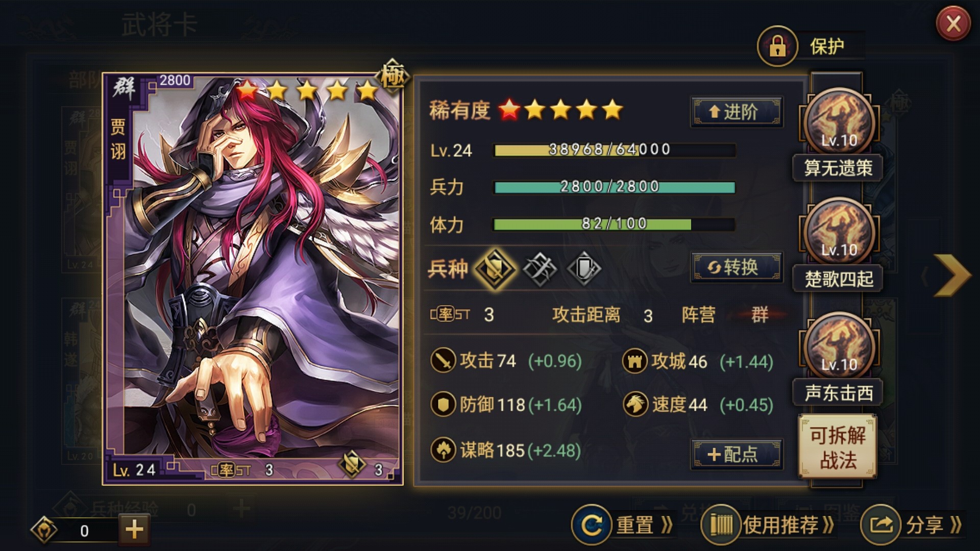Image resolution: width=980 pixels, height=551 pixels.
Task: Click the experience progress bar
Action: click(x=614, y=150)
